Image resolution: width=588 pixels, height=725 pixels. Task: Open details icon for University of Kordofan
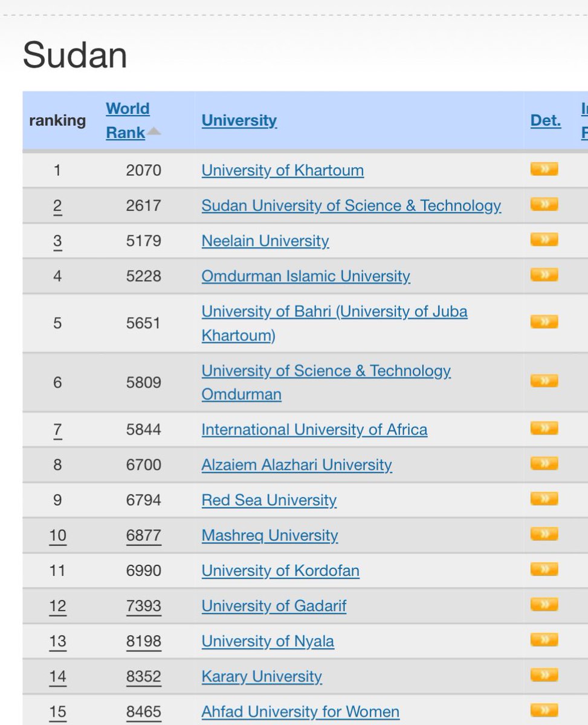point(544,569)
